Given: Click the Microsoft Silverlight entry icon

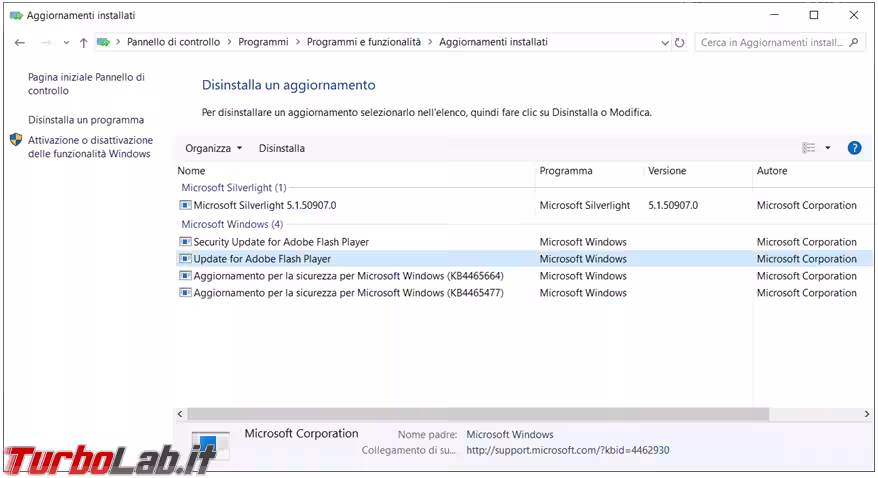Looking at the screenshot, I should click(x=185, y=206).
